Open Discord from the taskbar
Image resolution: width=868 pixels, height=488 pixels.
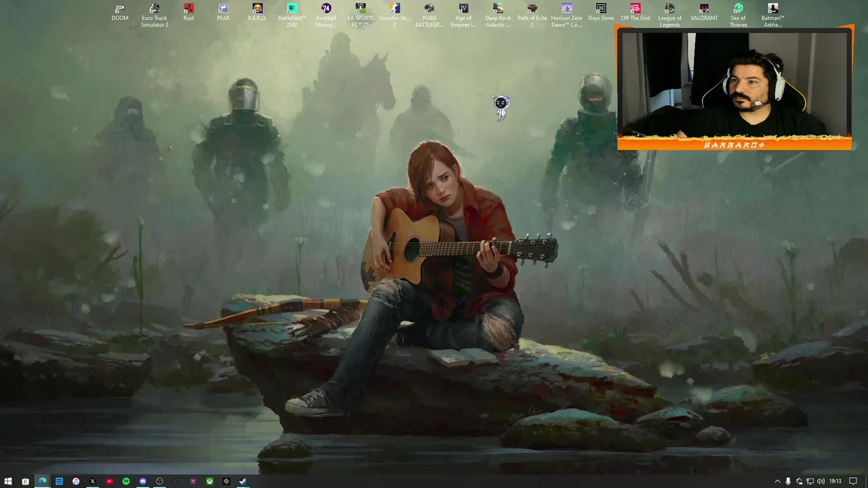pyautogui.click(x=143, y=481)
